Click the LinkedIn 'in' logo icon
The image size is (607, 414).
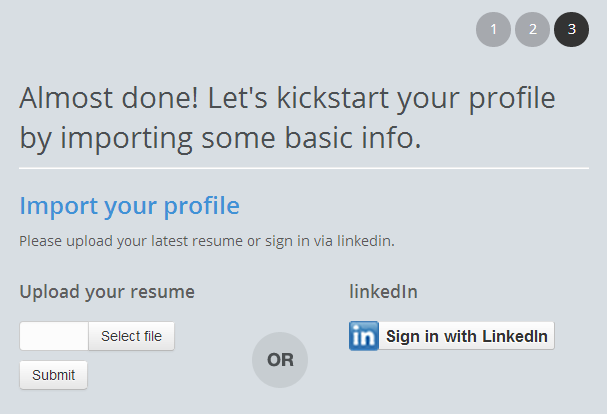[364, 336]
